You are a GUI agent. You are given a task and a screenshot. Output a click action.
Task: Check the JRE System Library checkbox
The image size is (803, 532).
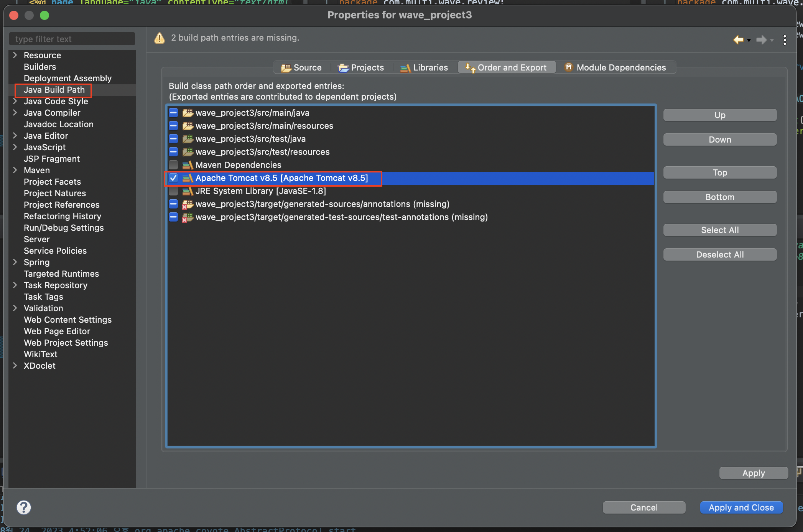point(173,191)
